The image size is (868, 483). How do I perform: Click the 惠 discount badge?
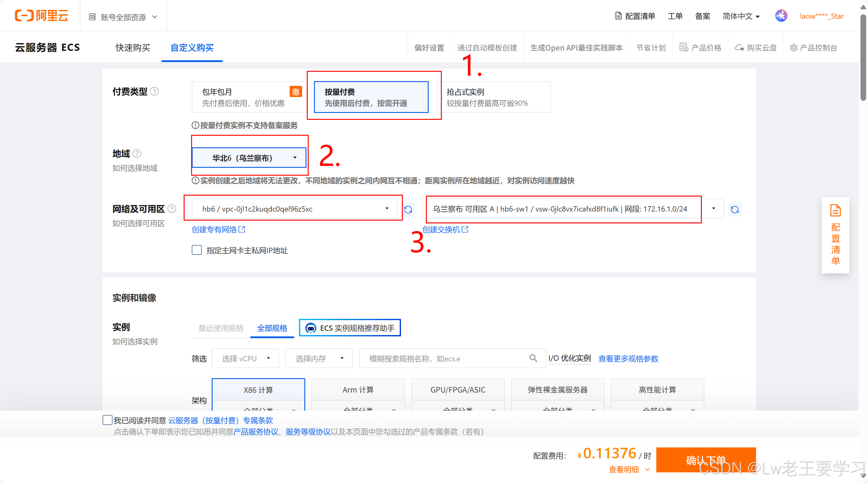coord(296,91)
